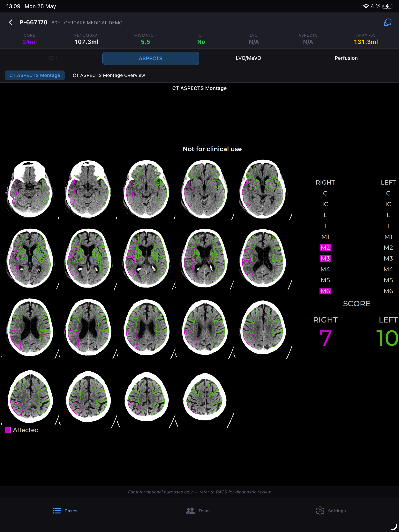Tap the left M6 region label
The height and width of the screenshot is (532, 399).
point(388,291)
